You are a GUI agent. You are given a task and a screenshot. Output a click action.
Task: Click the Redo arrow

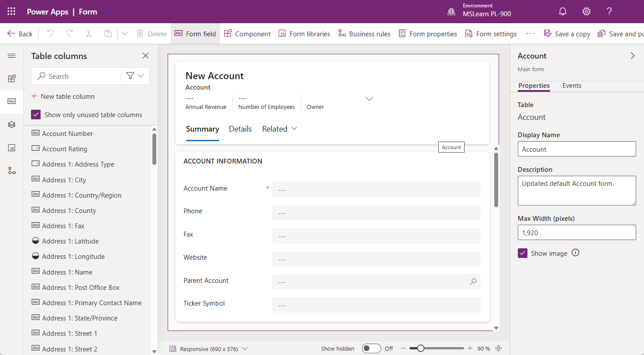[x=69, y=34]
